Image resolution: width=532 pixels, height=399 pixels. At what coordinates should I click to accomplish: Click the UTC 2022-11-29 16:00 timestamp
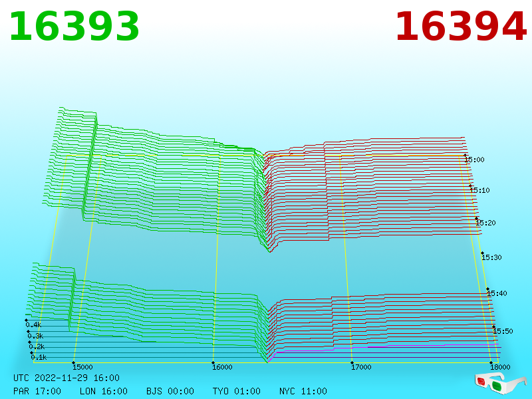click(x=66, y=378)
